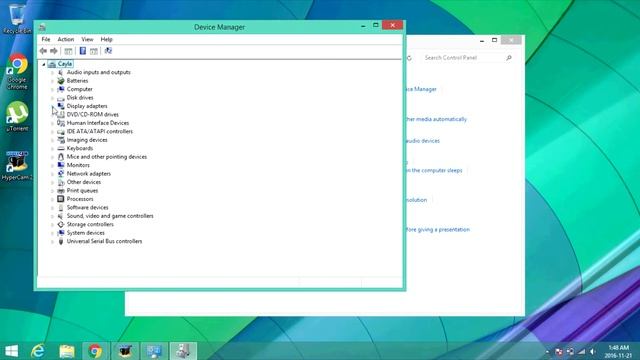
Task: Open the Help menu
Action: 106,39
